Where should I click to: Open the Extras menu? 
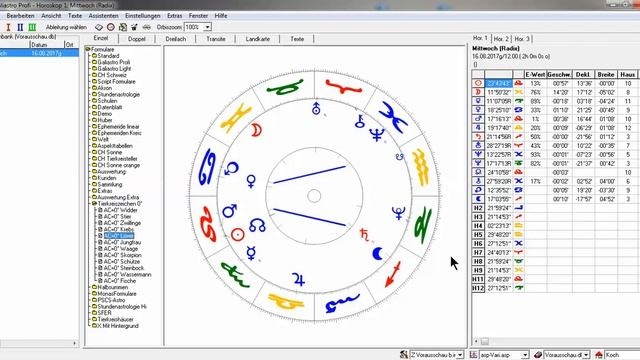pos(175,16)
